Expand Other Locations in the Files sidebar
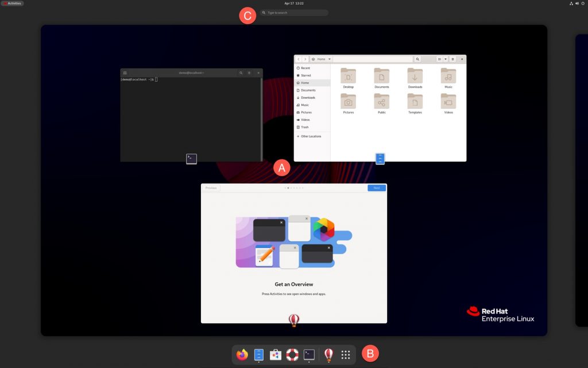 [x=311, y=136]
